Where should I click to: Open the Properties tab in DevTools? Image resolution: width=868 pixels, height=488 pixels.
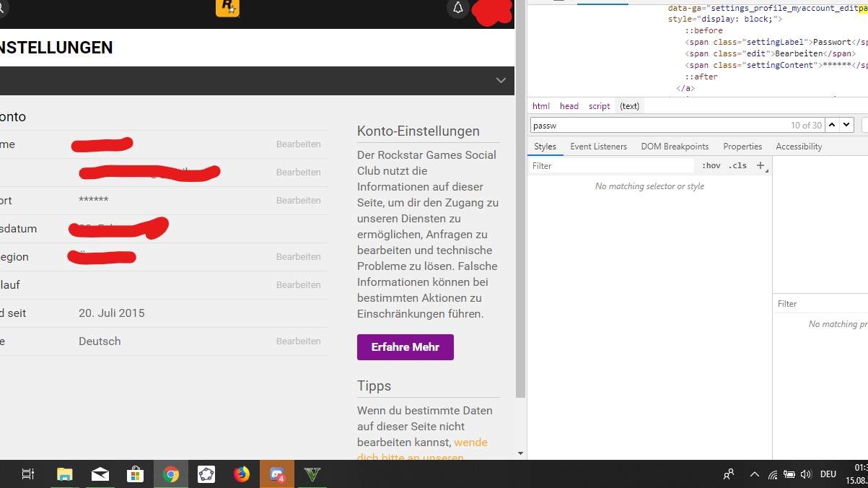pos(742,146)
